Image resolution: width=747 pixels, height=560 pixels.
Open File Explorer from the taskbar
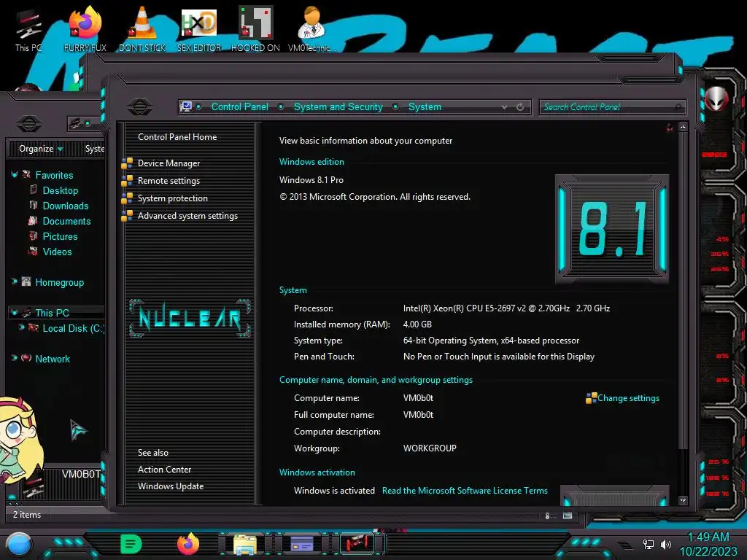pos(245,544)
